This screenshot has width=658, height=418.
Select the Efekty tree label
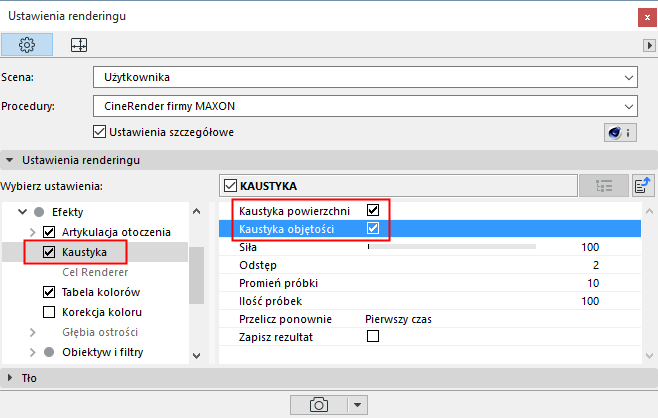[x=68, y=212]
